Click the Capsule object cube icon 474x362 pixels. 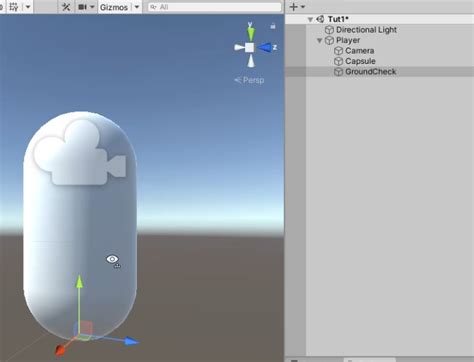[338, 61]
